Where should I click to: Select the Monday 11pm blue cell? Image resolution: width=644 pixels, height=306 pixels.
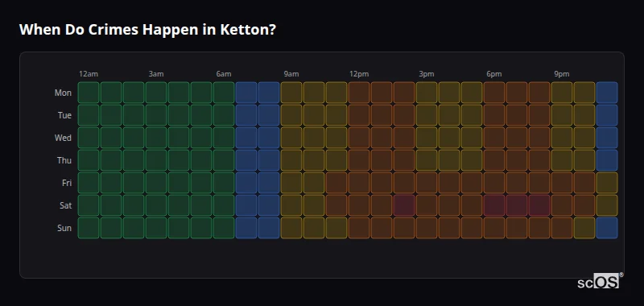607,93
